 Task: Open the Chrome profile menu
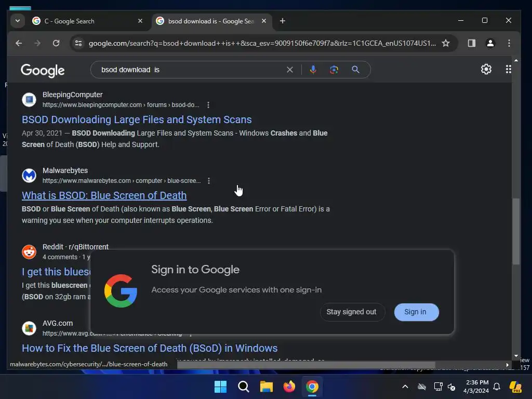[x=490, y=43]
